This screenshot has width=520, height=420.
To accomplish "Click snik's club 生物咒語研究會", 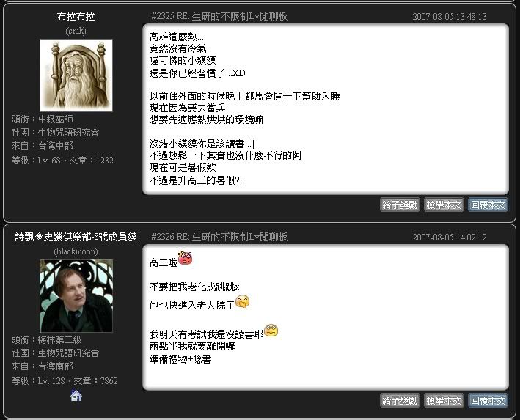I will 68,133.
